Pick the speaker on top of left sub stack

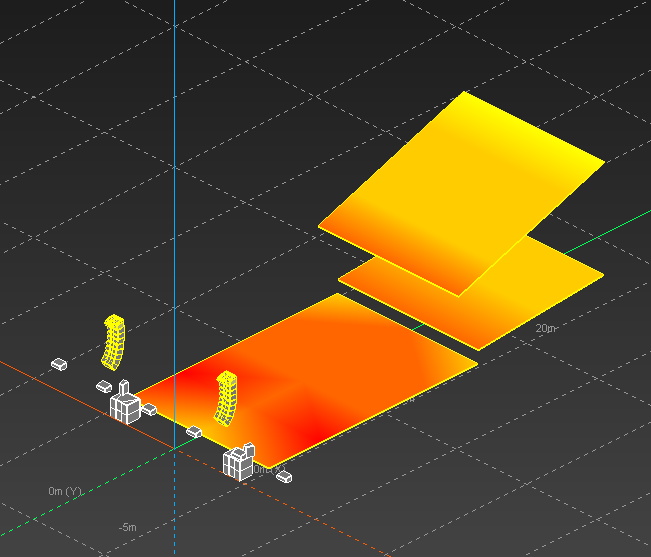[124, 387]
